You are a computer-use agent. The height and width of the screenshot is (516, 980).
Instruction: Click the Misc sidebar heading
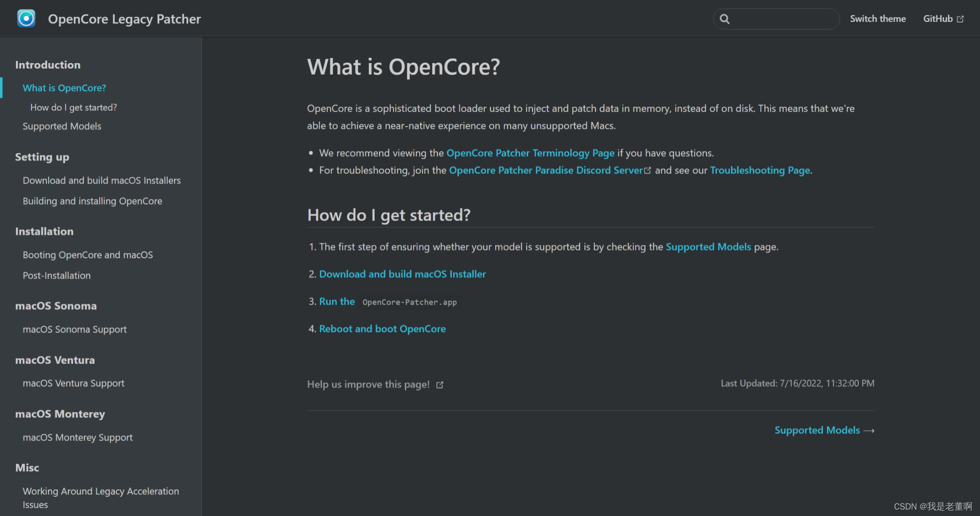[x=27, y=468]
